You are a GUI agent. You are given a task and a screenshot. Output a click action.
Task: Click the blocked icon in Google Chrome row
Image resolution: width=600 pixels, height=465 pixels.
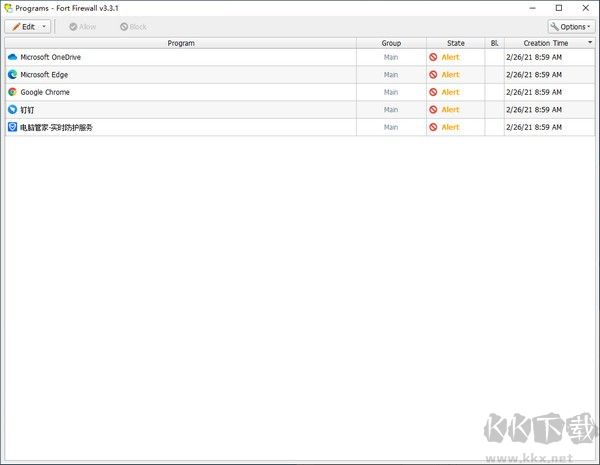coord(433,92)
